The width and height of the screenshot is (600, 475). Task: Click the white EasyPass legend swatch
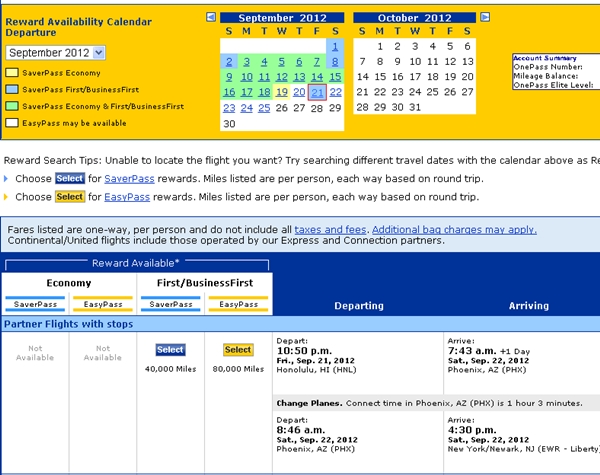(x=12, y=123)
